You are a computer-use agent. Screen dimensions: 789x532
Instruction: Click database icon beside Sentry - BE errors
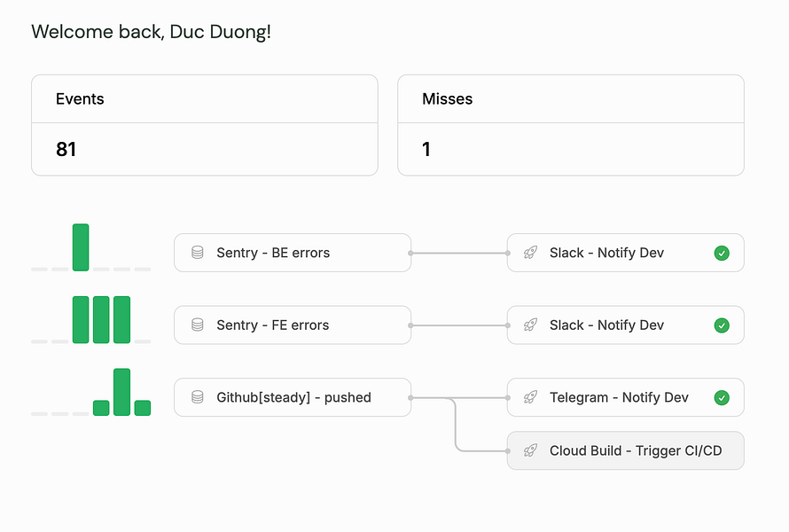tap(198, 253)
